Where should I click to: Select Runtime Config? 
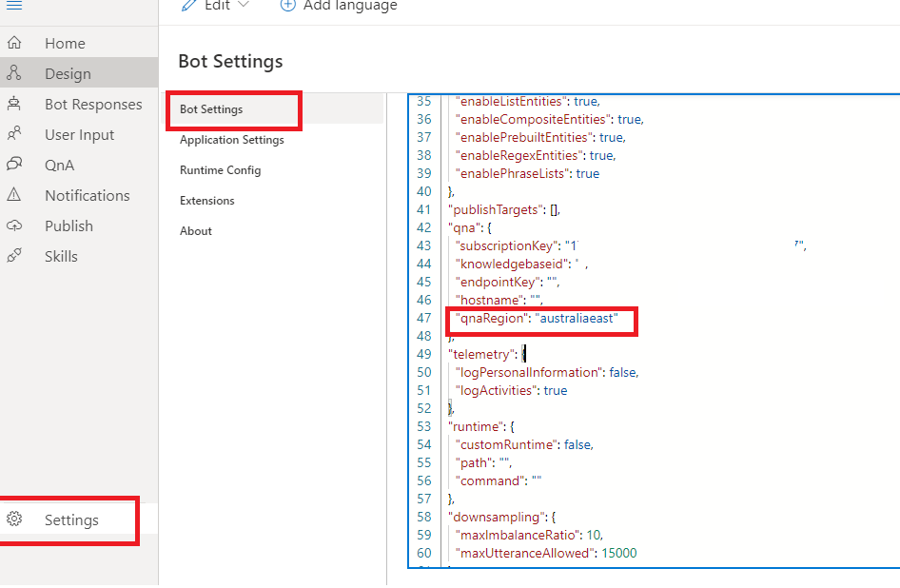[x=221, y=170]
